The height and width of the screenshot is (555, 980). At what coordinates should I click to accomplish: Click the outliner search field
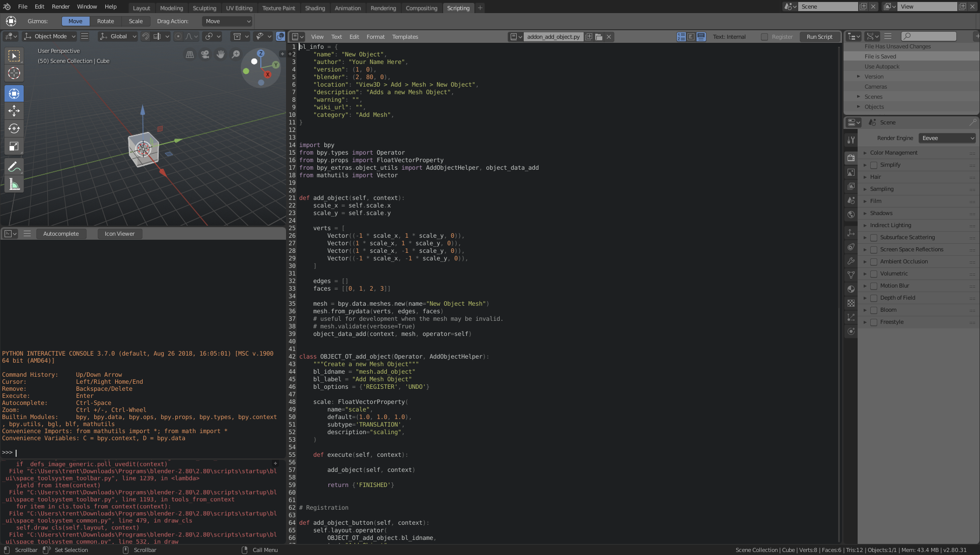pos(929,36)
